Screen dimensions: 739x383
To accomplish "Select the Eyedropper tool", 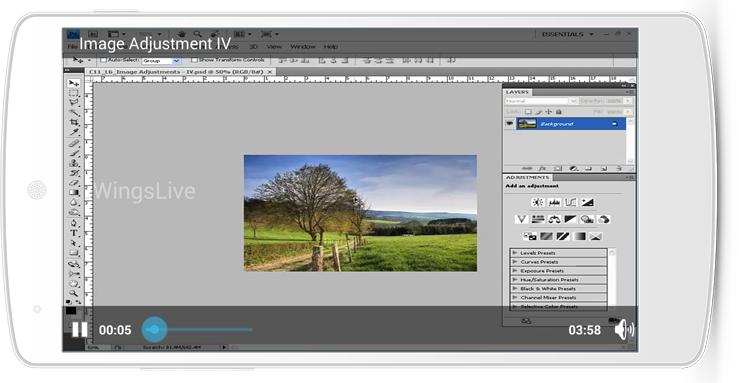I will pos(74,132).
